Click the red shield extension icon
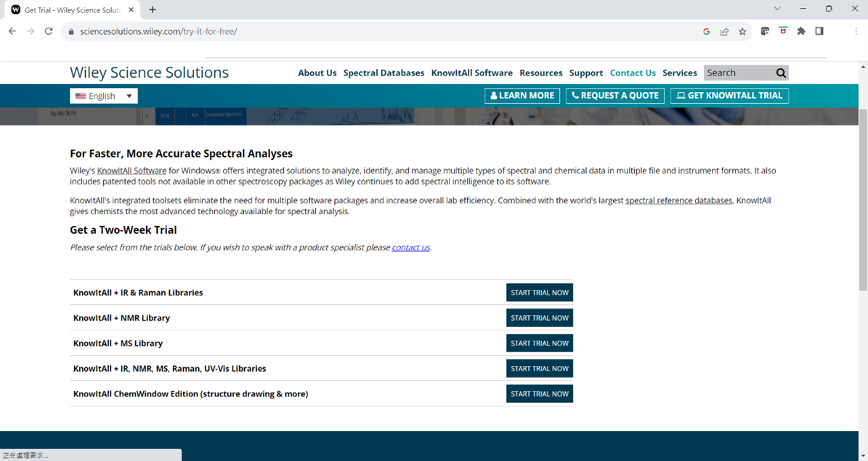 click(783, 30)
